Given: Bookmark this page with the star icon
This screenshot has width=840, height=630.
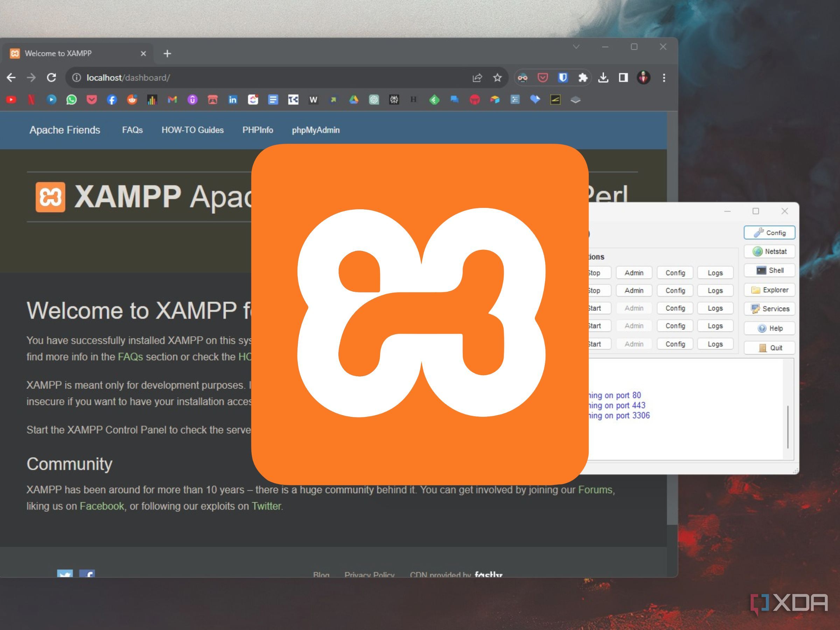Looking at the screenshot, I should (x=497, y=78).
